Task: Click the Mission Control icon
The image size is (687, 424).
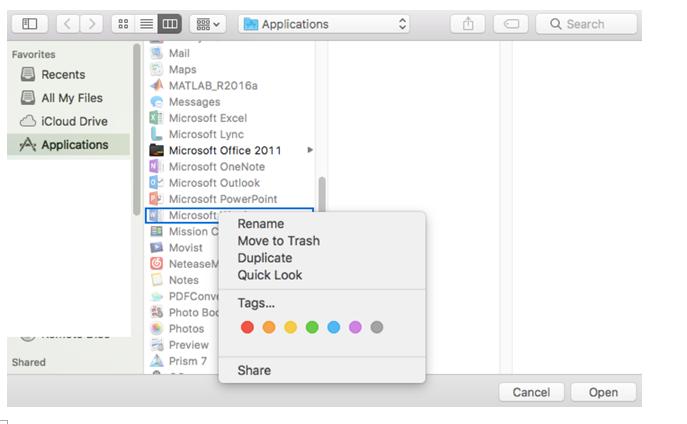Action: coord(156,231)
